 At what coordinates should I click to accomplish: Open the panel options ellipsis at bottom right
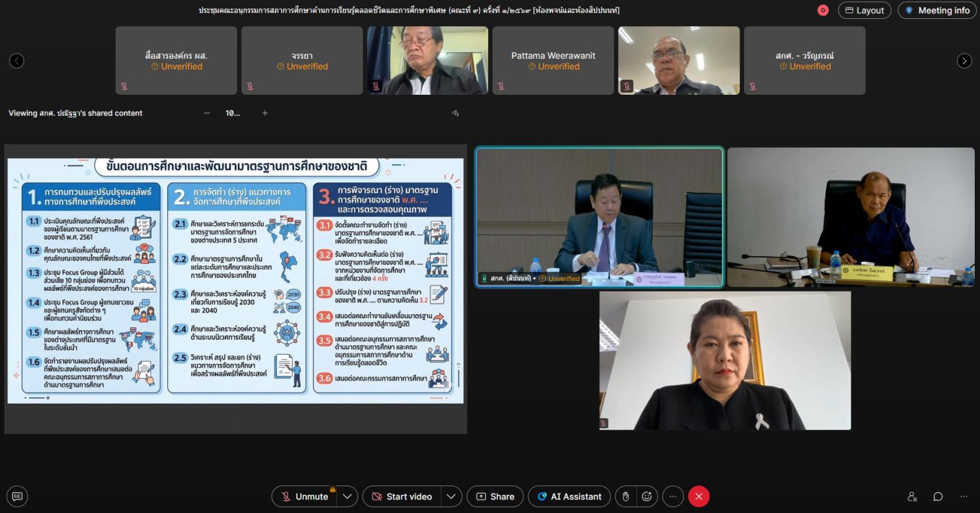(x=964, y=497)
